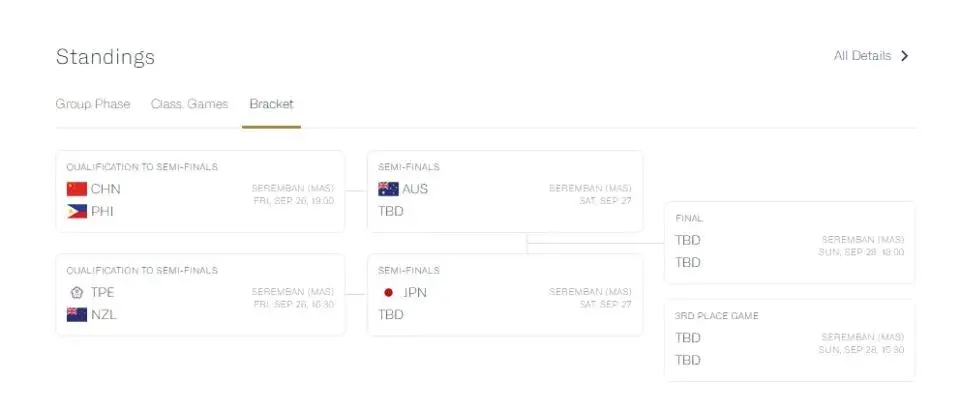Screen dimensions: 960x410
Task: Click the Chinese Taipei emblem icon
Action: click(77, 292)
